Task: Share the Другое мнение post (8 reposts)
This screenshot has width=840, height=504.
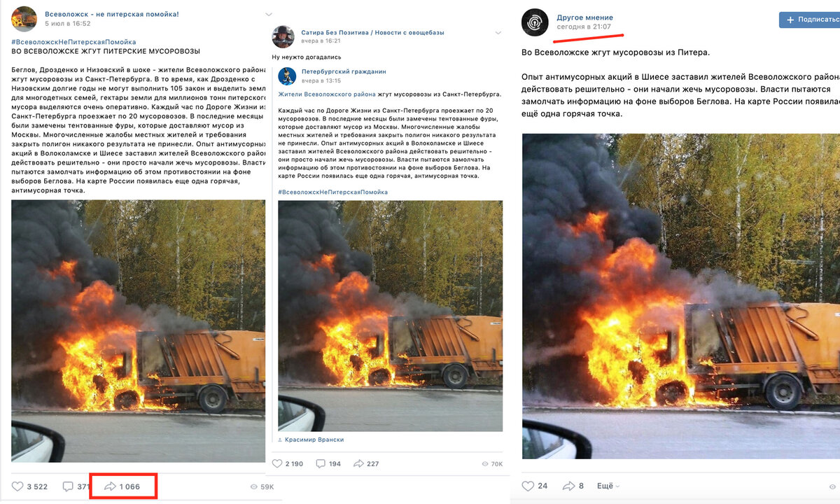Action: (572, 486)
